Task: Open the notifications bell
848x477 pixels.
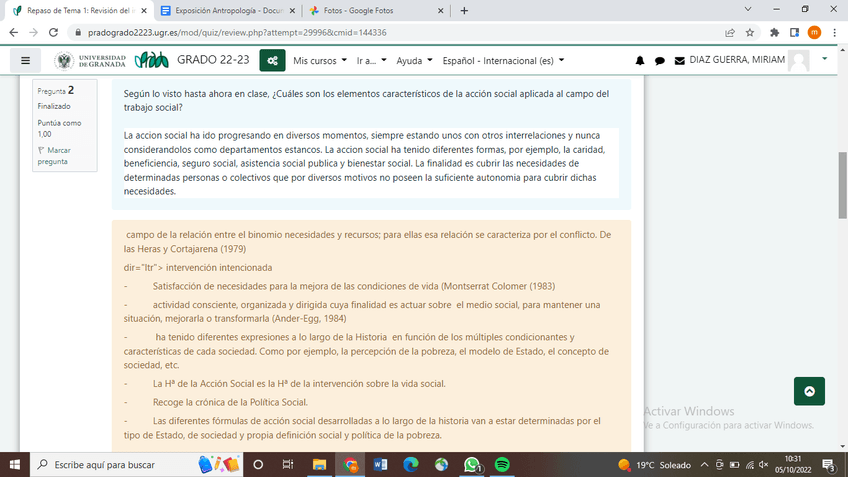Action: 640,61
